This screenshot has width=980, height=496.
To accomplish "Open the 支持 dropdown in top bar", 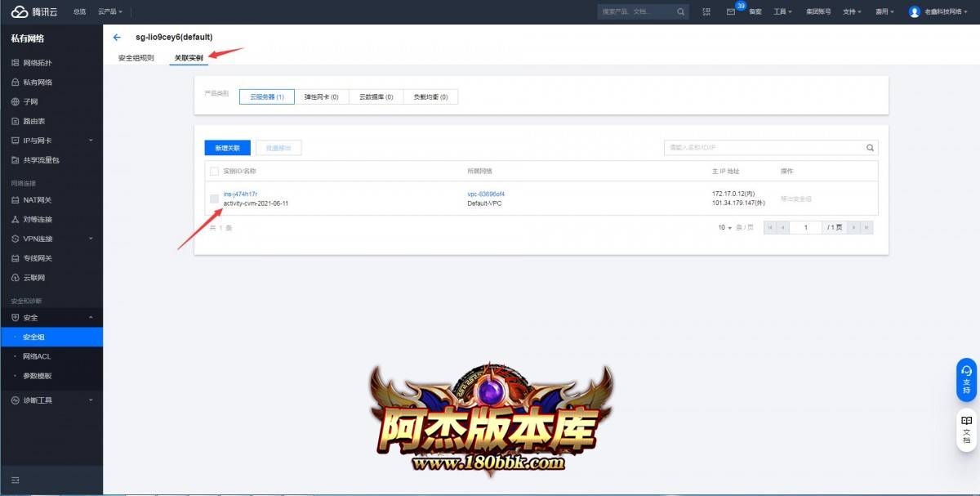I will coord(853,12).
